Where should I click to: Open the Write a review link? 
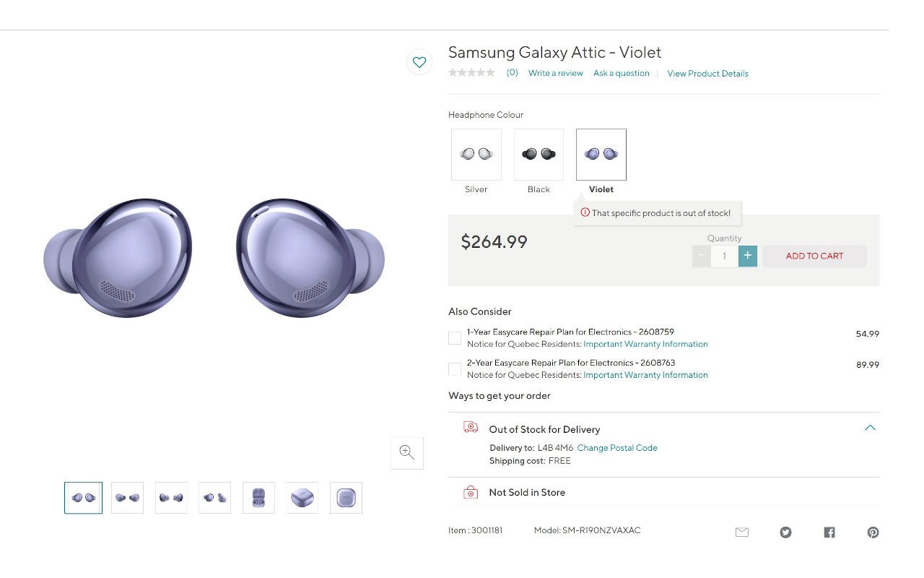555,73
